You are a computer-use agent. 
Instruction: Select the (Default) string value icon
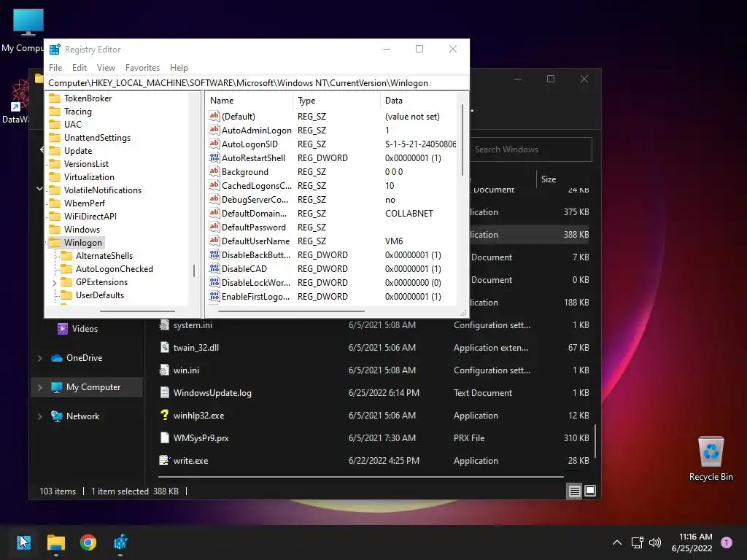214,116
